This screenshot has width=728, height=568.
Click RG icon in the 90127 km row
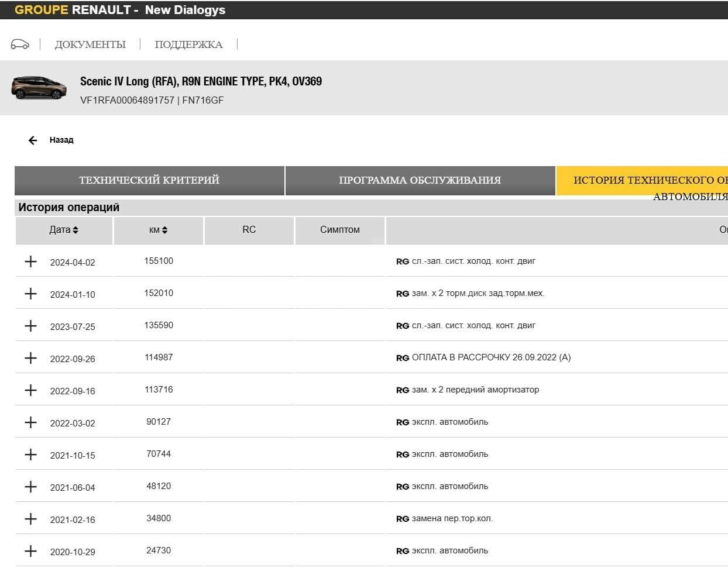403,422
